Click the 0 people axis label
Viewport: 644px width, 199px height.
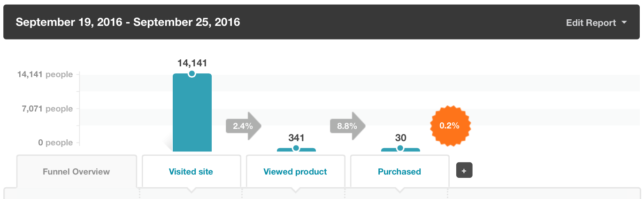pos(55,143)
